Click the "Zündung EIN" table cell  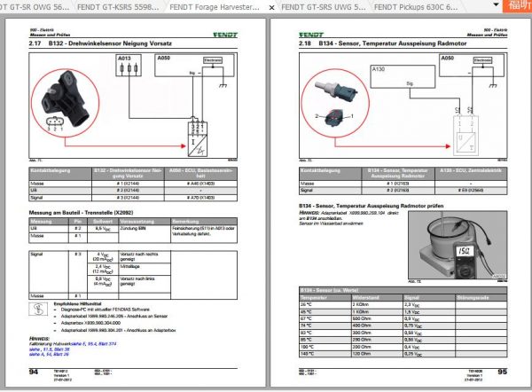click(x=145, y=235)
